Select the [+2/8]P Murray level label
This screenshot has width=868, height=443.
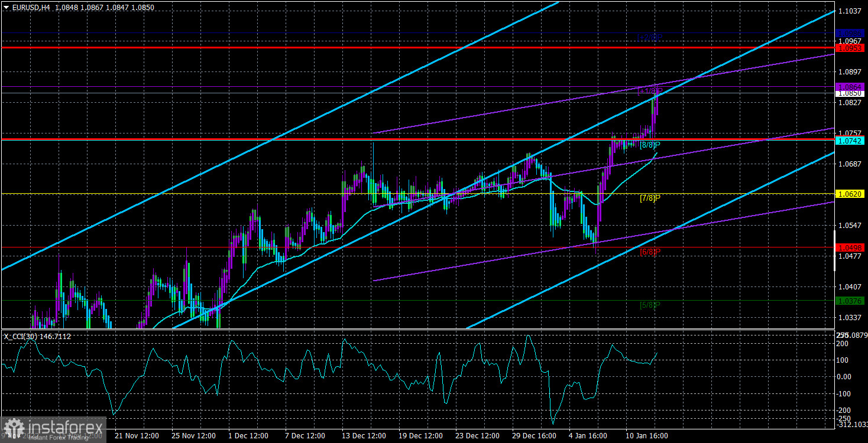pos(649,37)
